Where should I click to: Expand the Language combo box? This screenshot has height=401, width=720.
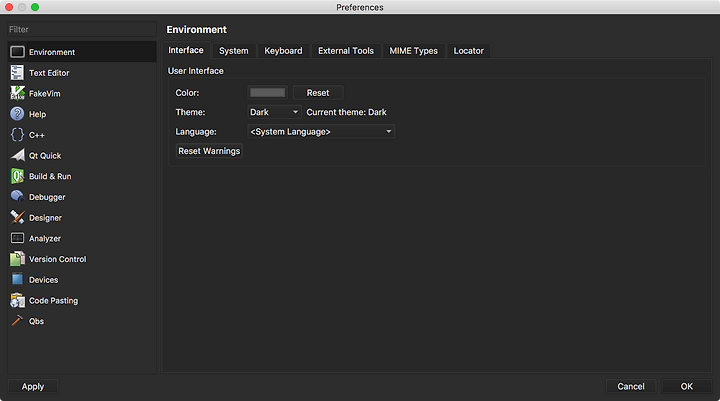point(321,132)
